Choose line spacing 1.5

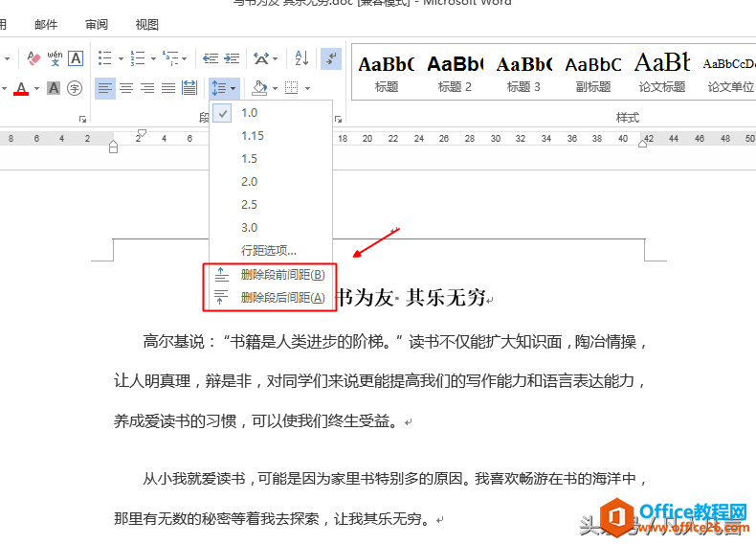click(271, 159)
